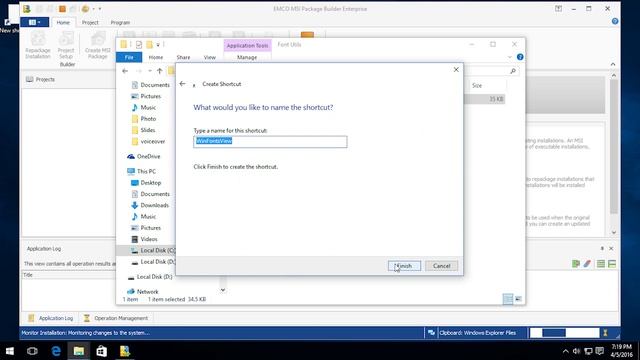Open Windows Store from taskbar
Screen dimensions: 640x360
point(102,351)
